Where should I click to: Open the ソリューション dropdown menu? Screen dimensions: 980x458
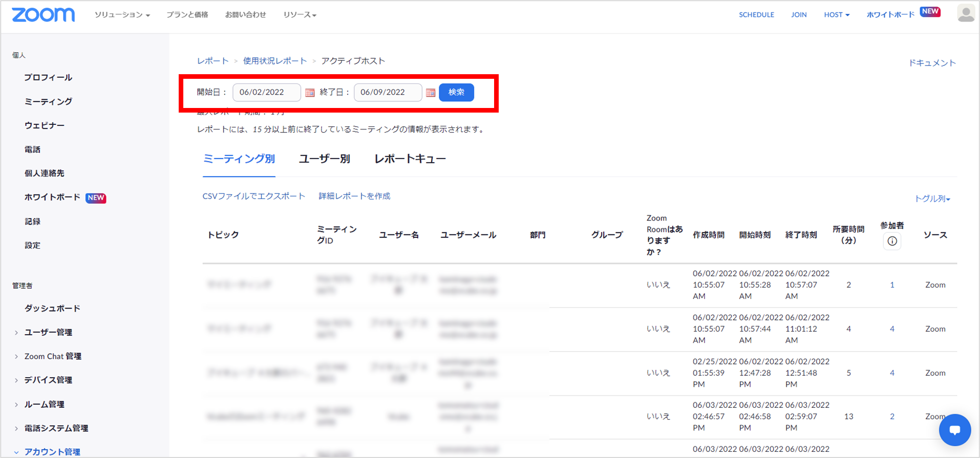122,15
